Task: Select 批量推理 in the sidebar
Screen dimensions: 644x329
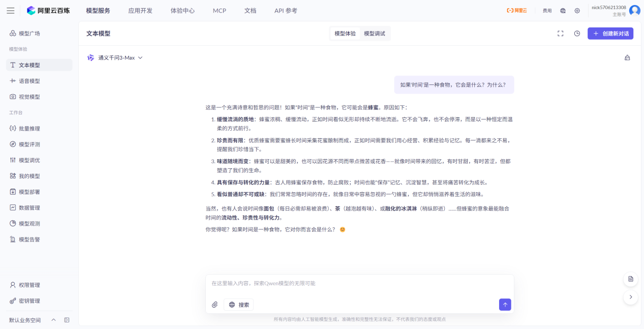Action: pos(39,129)
